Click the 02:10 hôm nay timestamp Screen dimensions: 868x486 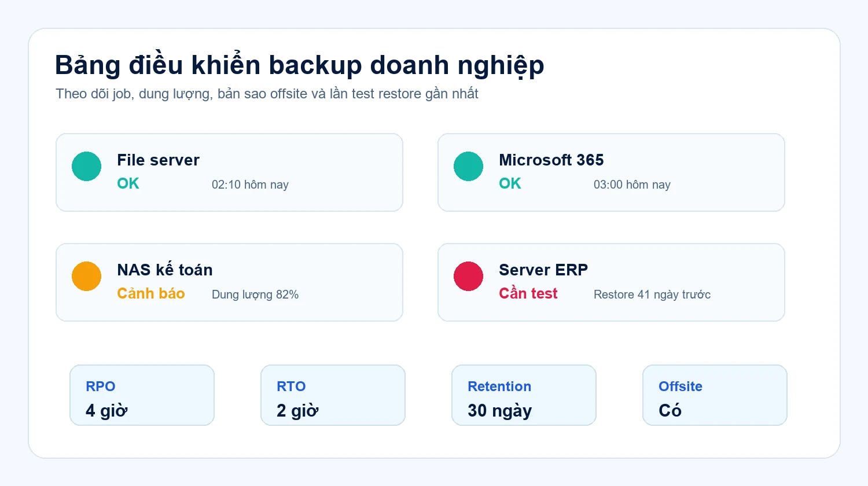[x=250, y=185]
